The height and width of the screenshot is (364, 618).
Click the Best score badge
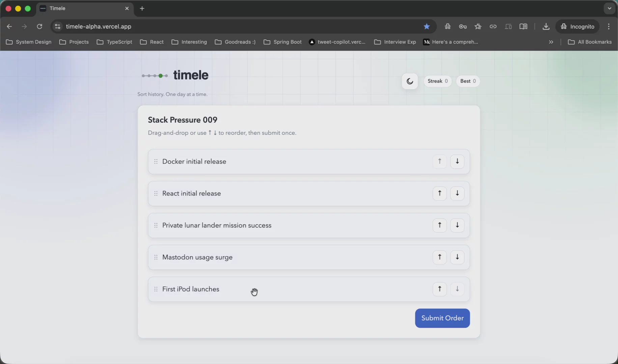[x=468, y=81]
